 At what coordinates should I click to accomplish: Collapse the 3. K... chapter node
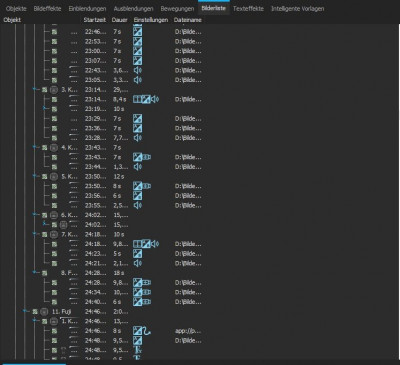coord(34,90)
